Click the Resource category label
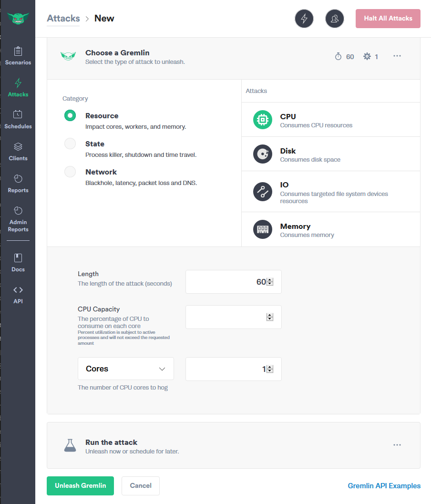This screenshot has width=431, height=504. (x=102, y=116)
